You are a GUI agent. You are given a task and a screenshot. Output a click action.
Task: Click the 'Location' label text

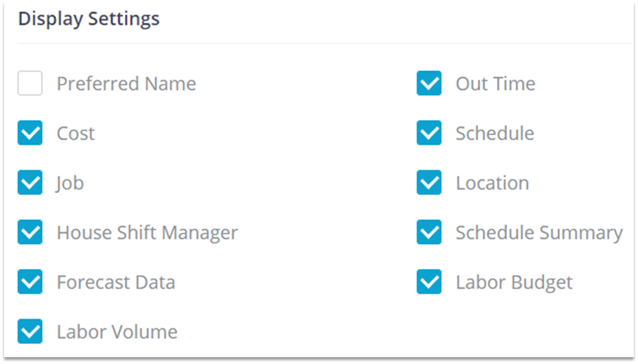tap(492, 183)
